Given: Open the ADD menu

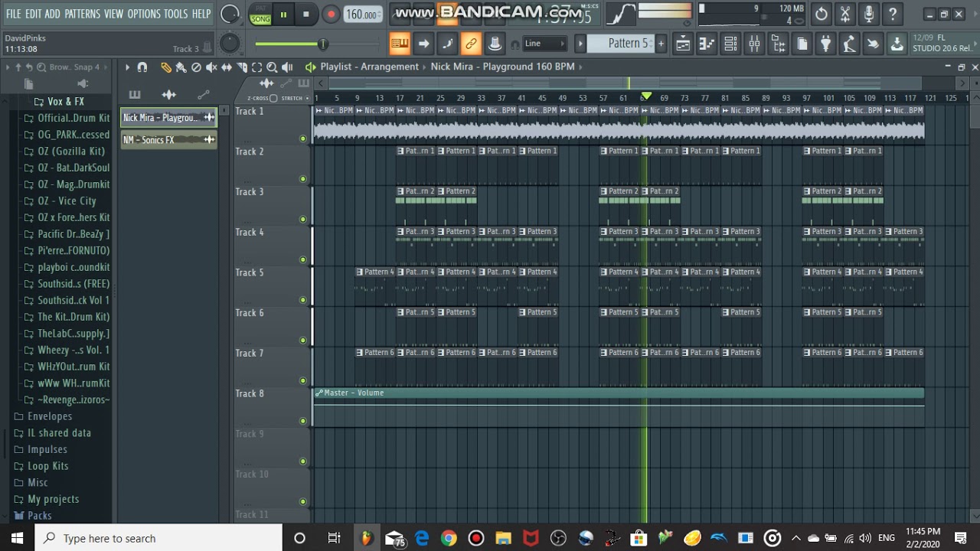Looking at the screenshot, I should click(52, 14).
